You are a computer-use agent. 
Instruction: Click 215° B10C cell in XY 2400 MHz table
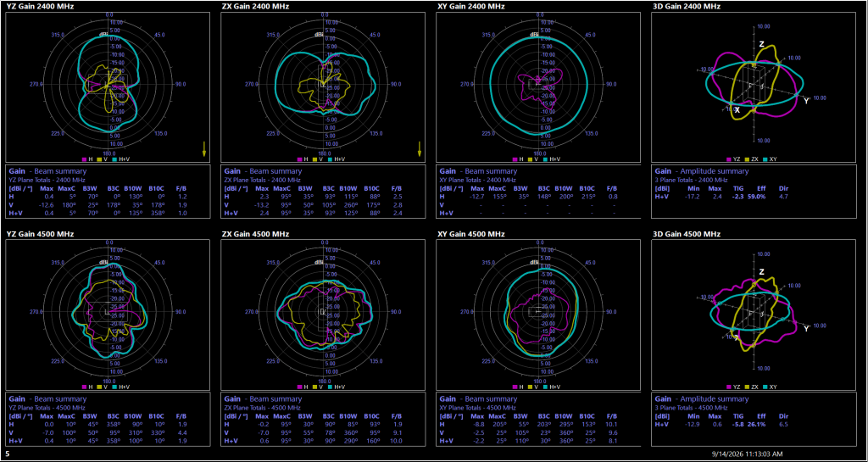pos(588,196)
